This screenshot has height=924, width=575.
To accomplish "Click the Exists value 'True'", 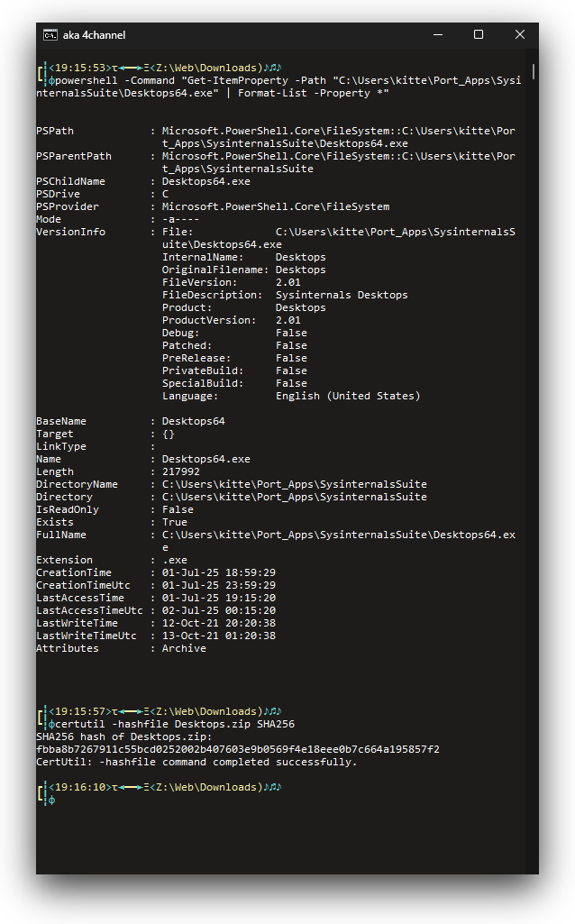I will [174, 523].
